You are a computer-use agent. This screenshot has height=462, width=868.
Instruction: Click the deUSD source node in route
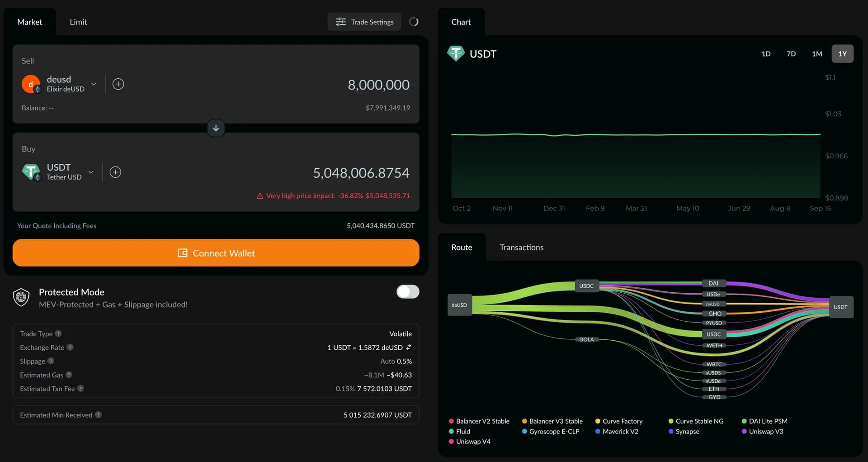point(459,305)
